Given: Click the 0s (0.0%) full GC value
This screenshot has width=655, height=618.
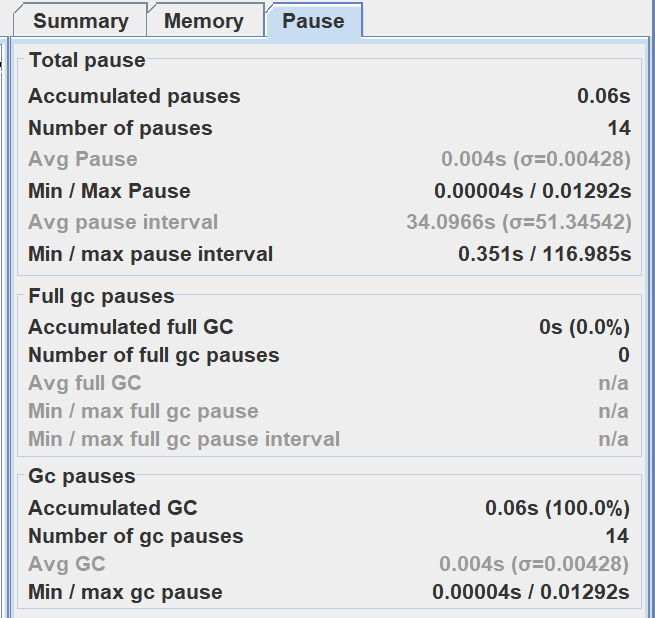Looking at the screenshot, I should 584,327.
